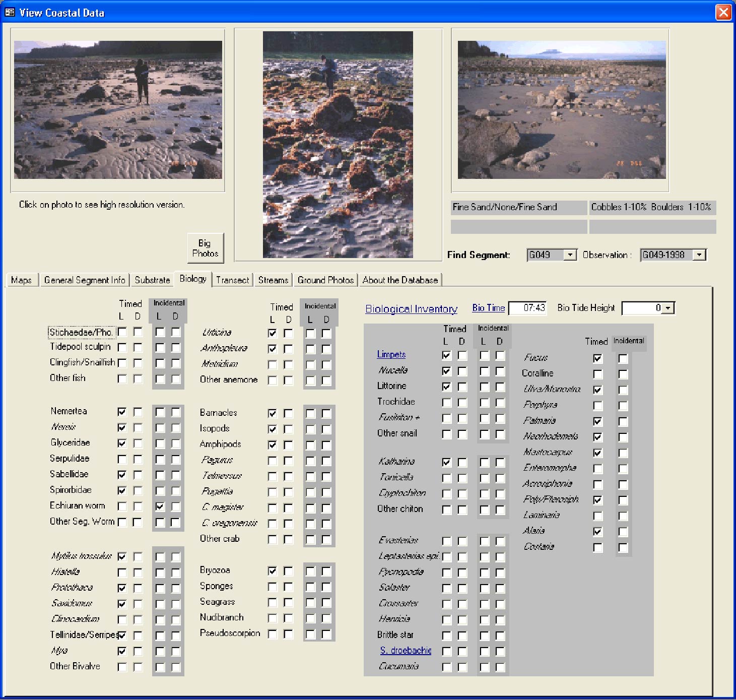Uncheck Isopods Timed L checkbox
This screenshot has width=736, height=700.
tap(273, 429)
